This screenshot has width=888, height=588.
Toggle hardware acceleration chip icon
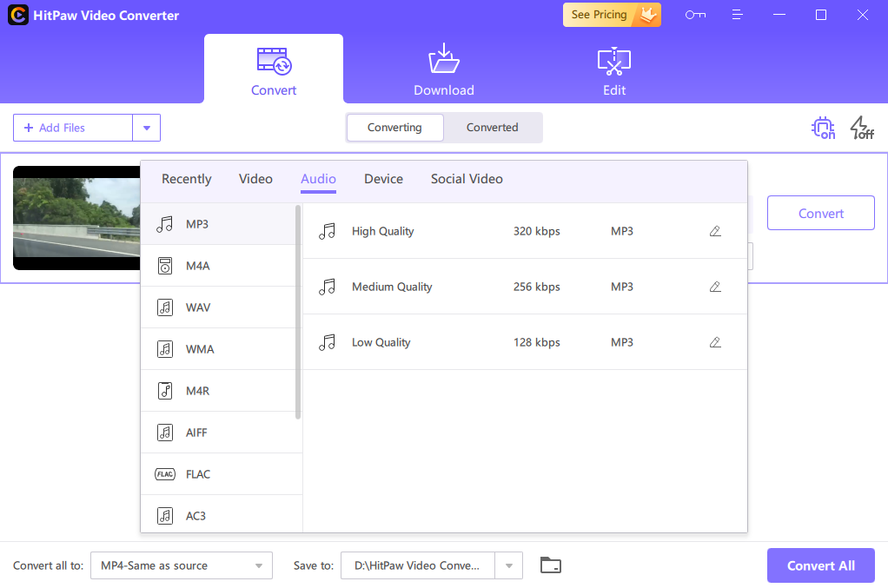(x=823, y=129)
